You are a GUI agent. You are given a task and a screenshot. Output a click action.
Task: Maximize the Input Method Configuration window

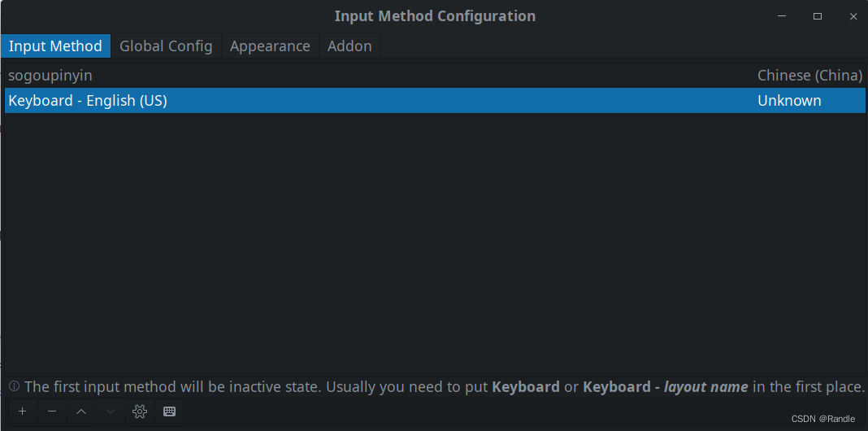(x=817, y=16)
